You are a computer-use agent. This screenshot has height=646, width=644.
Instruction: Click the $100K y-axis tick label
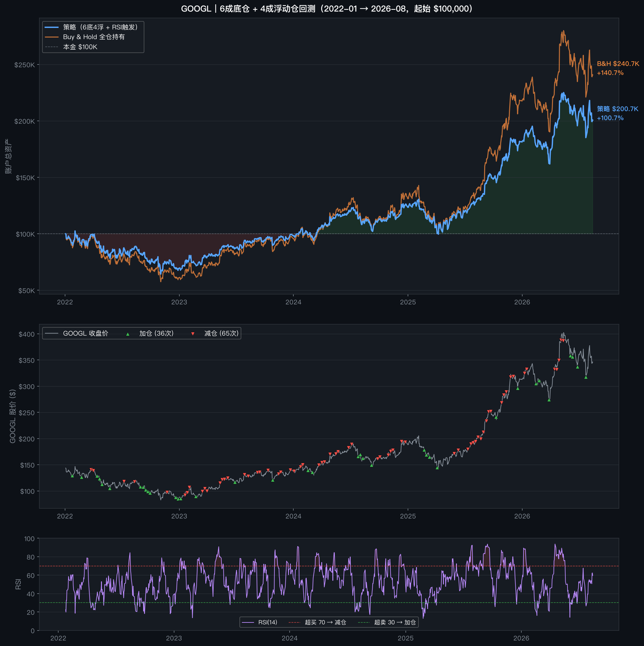click(25, 234)
